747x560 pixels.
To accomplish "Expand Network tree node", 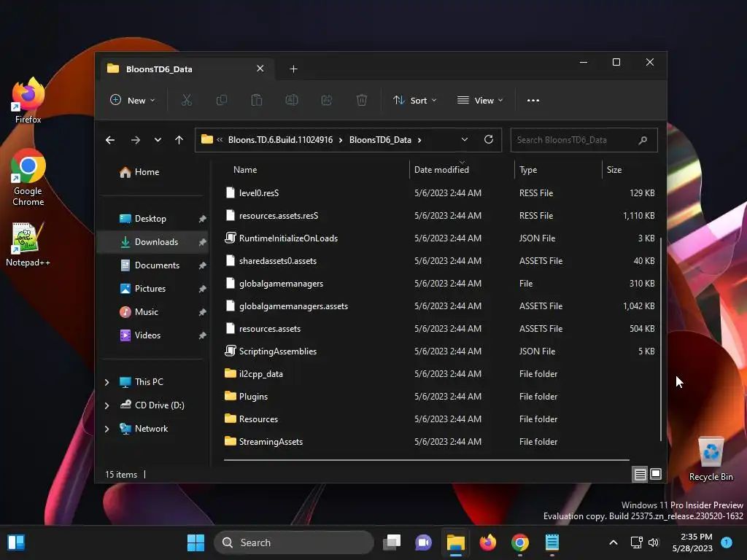I will click(x=107, y=429).
